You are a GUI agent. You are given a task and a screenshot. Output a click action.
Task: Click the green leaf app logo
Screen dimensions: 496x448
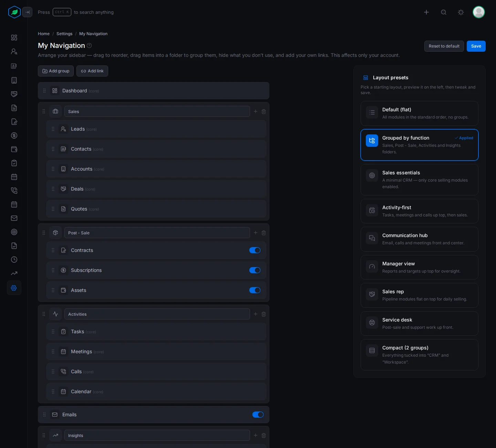(x=14, y=12)
